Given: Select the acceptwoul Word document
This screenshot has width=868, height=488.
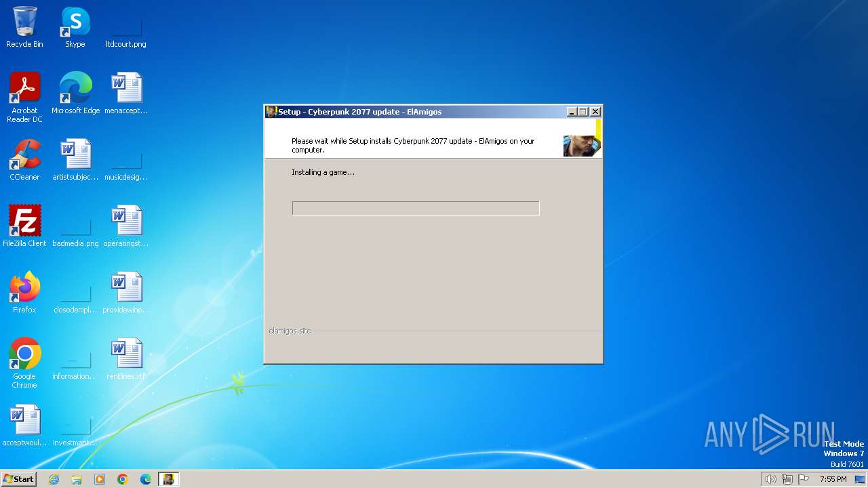Looking at the screenshot, I should pyautogui.click(x=24, y=425).
